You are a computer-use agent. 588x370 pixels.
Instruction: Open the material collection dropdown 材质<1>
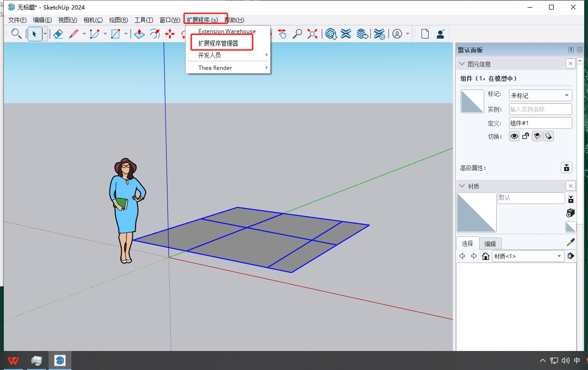pos(528,256)
